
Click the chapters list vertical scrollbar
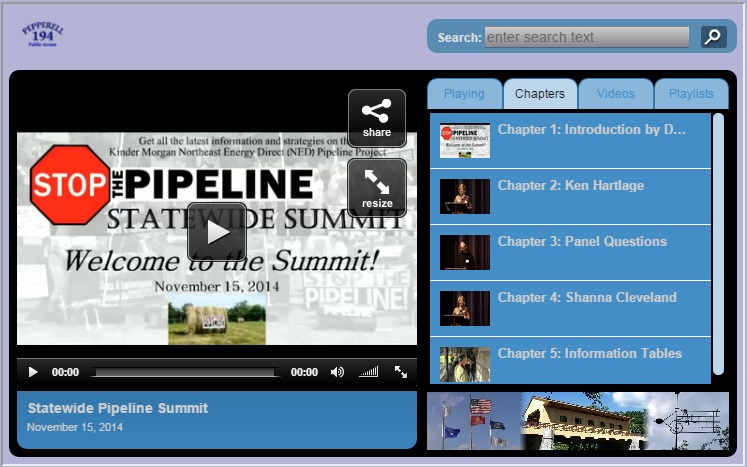pyautogui.click(x=718, y=244)
